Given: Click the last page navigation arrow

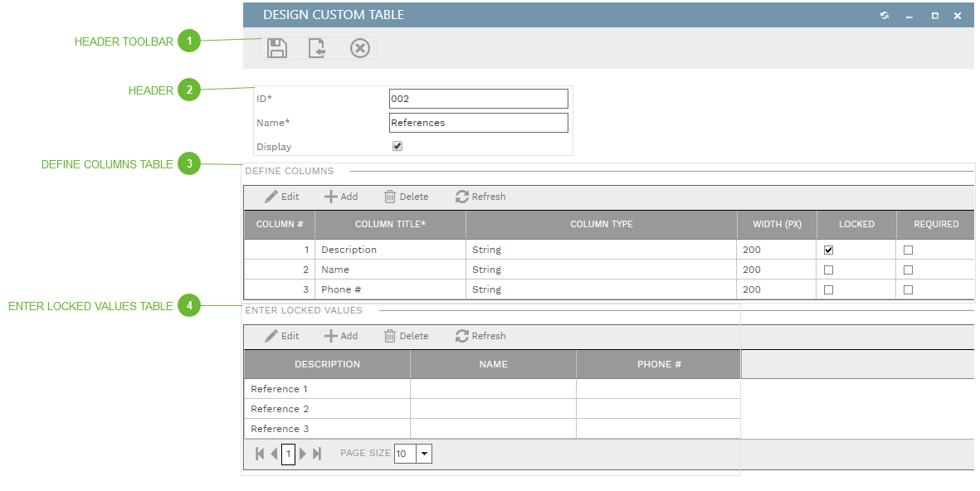Looking at the screenshot, I should [316, 454].
